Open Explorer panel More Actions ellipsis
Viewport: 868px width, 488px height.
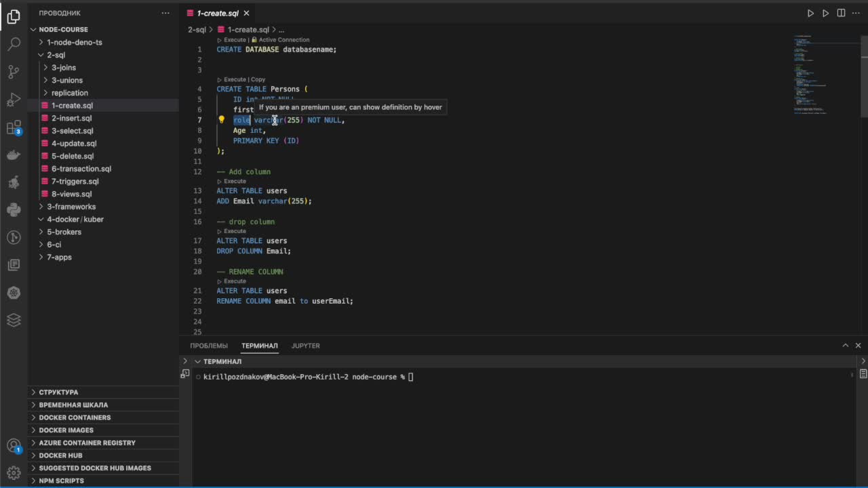point(166,13)
